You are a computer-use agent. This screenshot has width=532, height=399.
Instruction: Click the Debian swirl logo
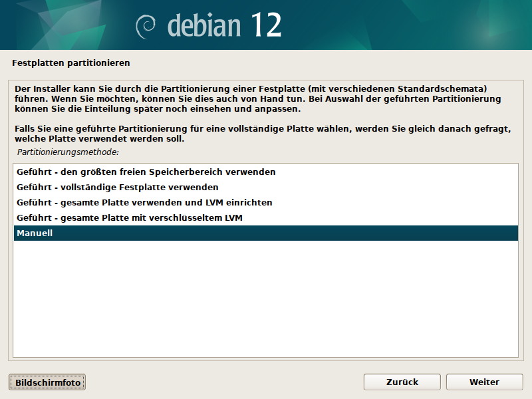tap(146, 27)
